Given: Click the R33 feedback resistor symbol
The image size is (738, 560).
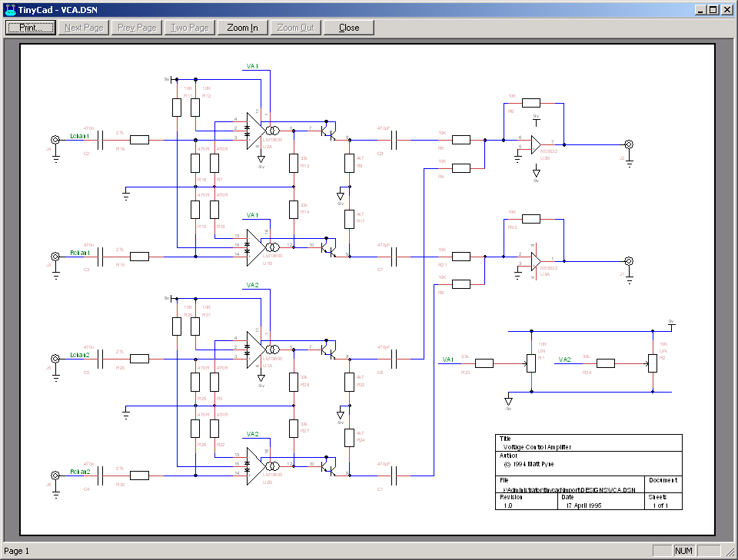Looking at the screenshot, I should (531, 219).
